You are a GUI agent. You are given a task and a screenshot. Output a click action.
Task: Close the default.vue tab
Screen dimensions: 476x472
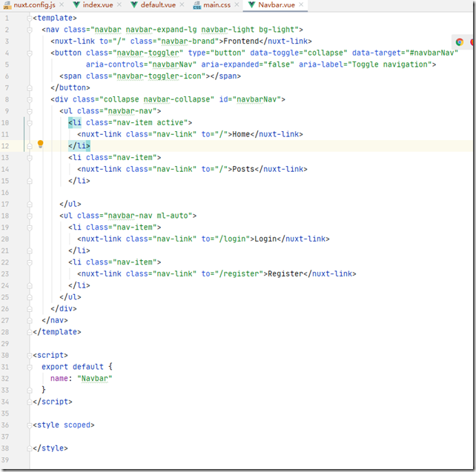pos(182,4)
